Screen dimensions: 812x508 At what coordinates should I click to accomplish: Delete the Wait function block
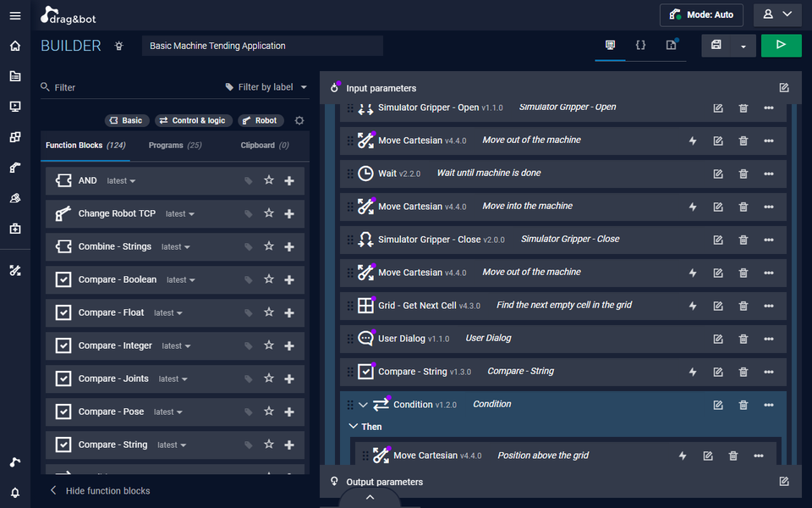(743, 174)
